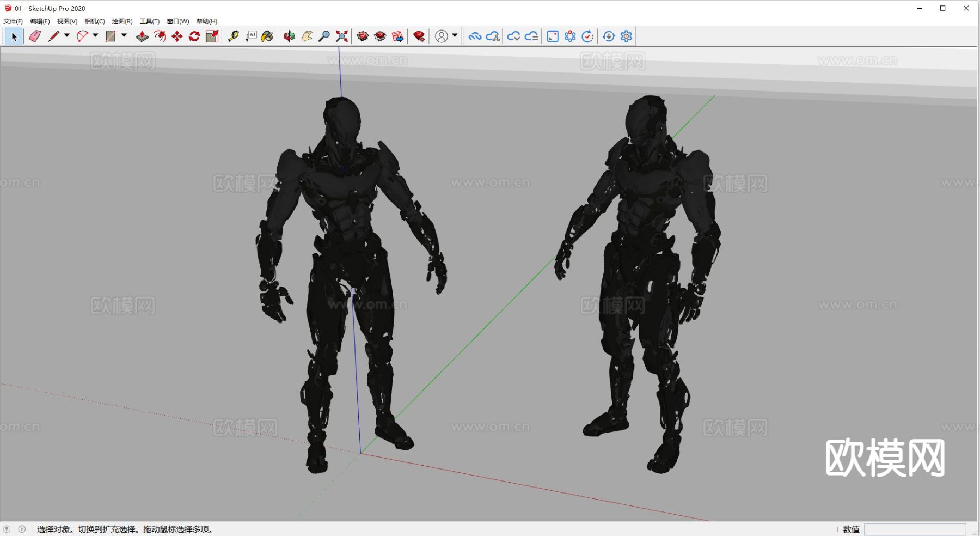The image size is (980, 536).
Task: Click the Zoom Extents tool
Action: pyautogui.click(x=342, y=36)
